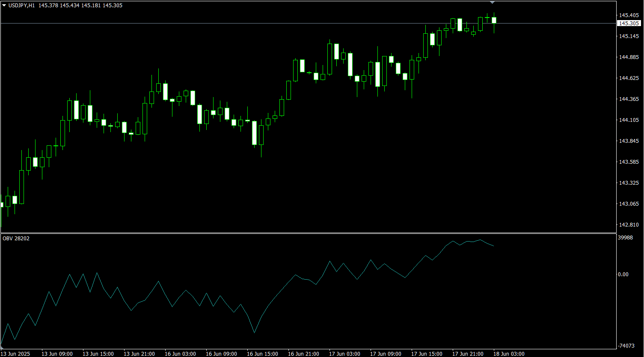Click the highlighted current price tag 145.305
The height and width of the screenshot is (357, 644).
click(x=629, y=24)
